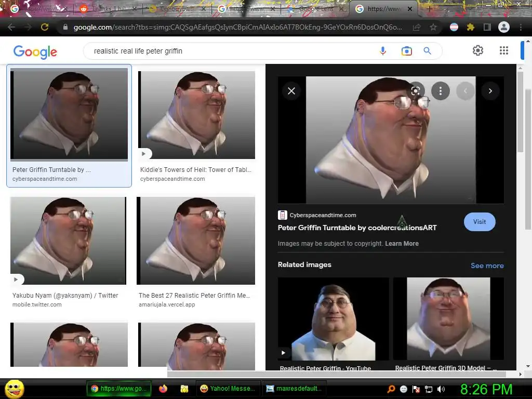Screen dimensions: 532x399
Task: Open Chrome side panel icon
Action: point(487,27)
